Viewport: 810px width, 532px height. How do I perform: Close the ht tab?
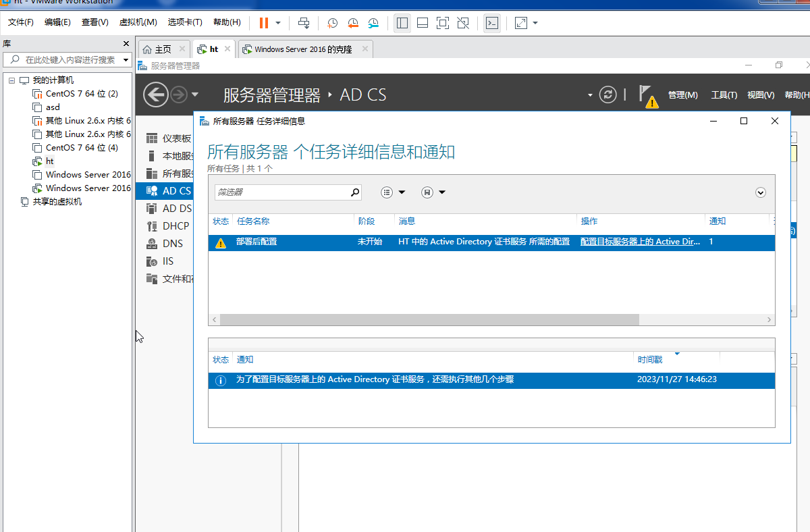(x=227, y=49)
